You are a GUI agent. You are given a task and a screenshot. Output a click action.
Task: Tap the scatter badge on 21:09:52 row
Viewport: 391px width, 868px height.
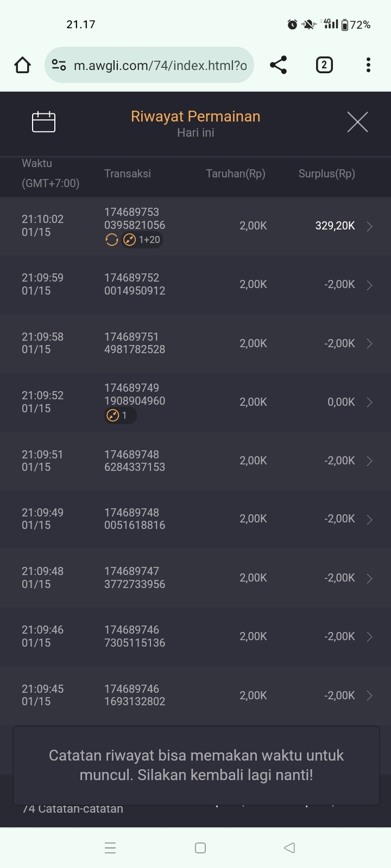(118, 416)
